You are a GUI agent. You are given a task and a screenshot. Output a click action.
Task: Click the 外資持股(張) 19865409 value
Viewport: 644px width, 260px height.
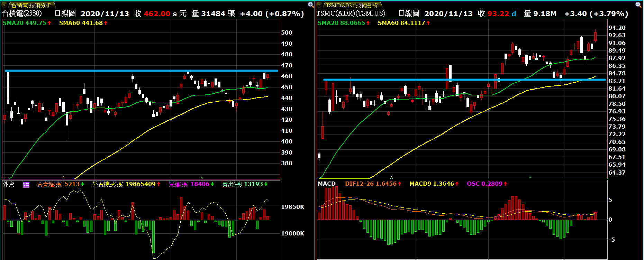click(126, 184)
